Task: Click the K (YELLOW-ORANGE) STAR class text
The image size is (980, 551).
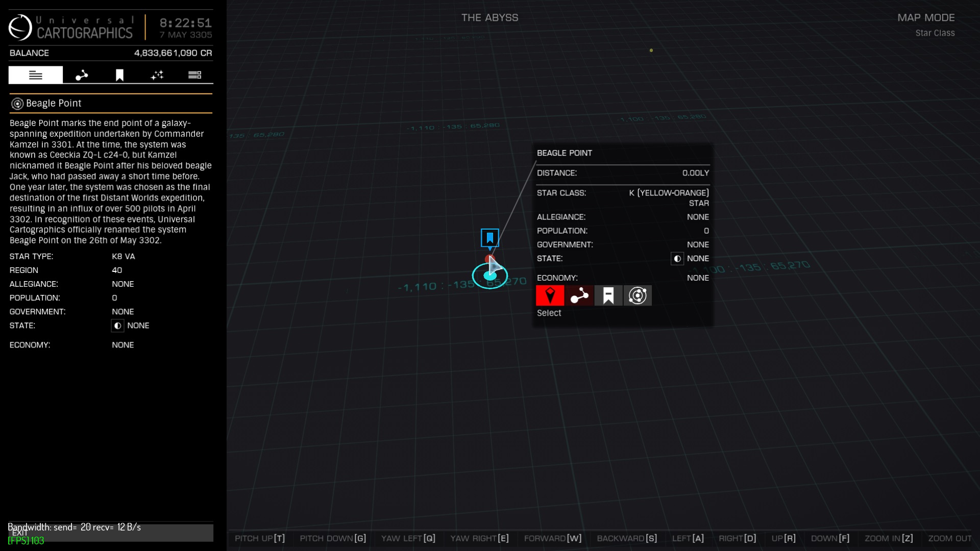Action: point(669,198)
